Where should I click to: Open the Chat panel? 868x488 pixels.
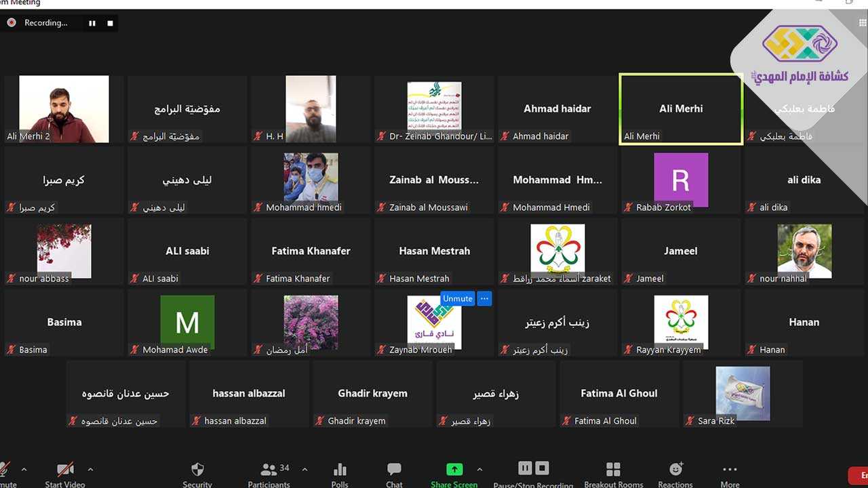394,472
